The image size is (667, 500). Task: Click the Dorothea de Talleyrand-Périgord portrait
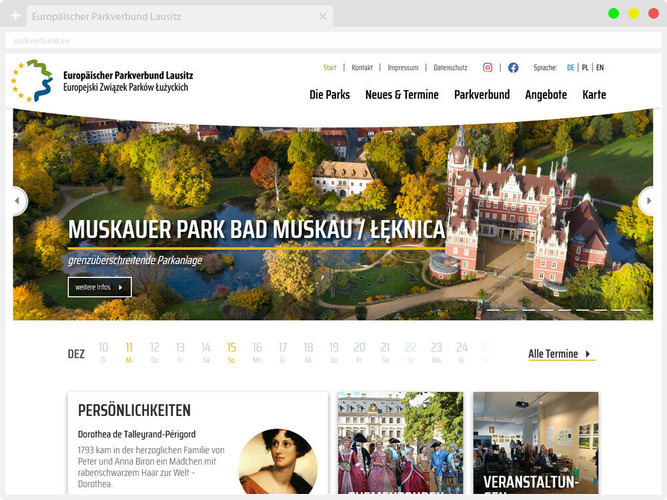(277, 461)
